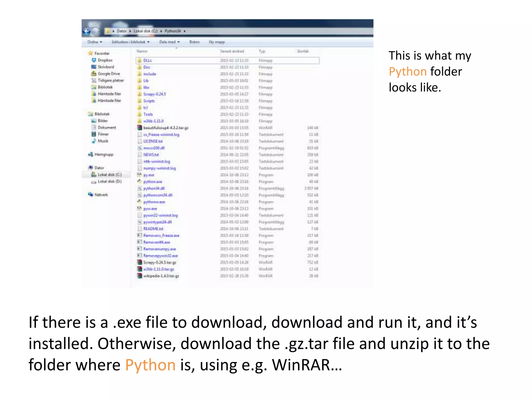Open Skrivbord in the sidebar
532x399 pixels.
click(103, 67)
